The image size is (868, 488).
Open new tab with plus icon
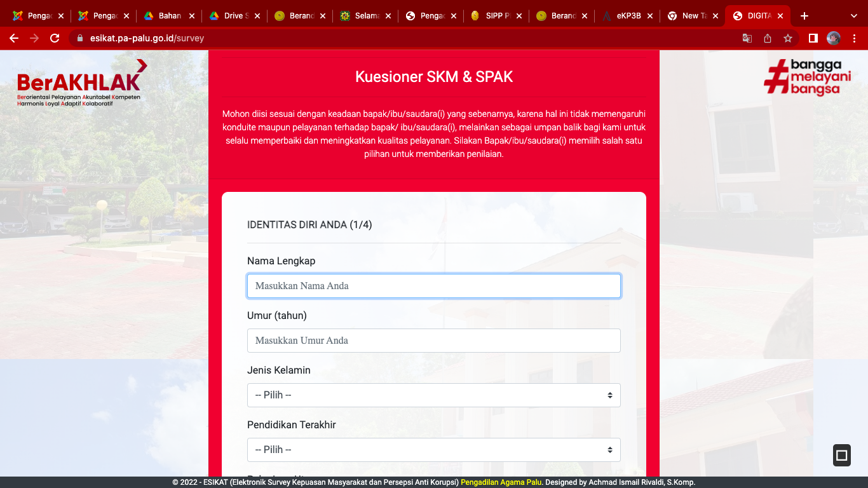804,16
